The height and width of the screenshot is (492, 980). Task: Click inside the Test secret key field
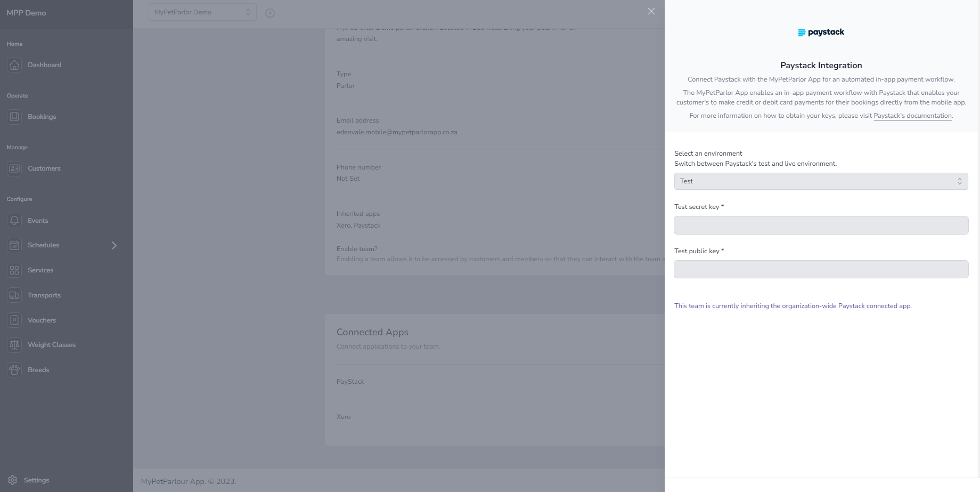tap(821, 225)
